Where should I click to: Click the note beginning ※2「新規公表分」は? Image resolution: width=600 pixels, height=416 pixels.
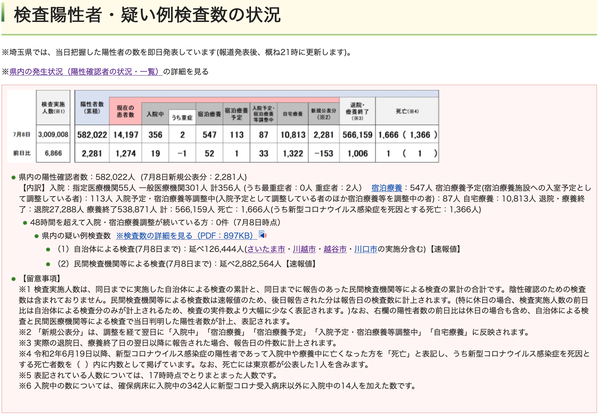tap(274, 332)
